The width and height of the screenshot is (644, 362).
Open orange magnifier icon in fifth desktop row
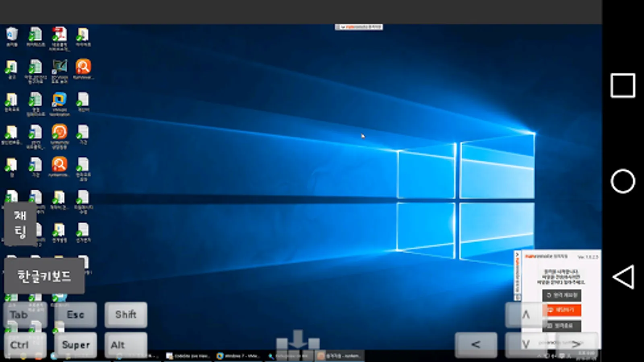(59, 167)
